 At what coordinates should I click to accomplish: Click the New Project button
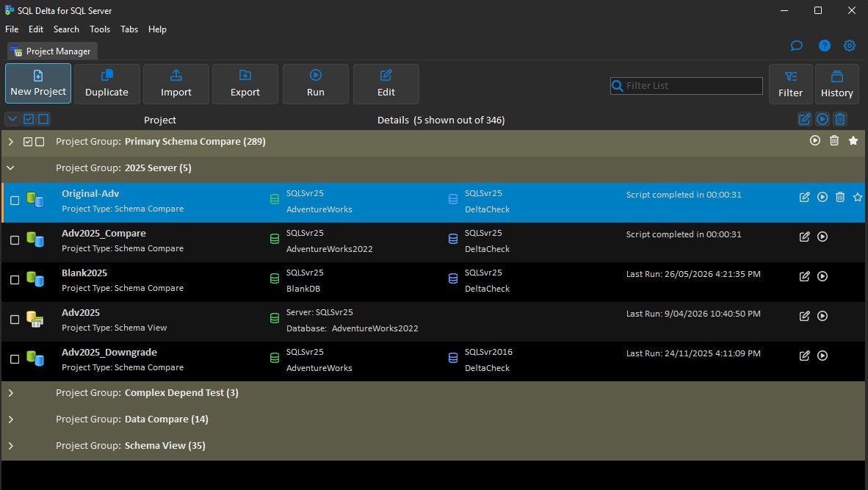tap(38, 84)
